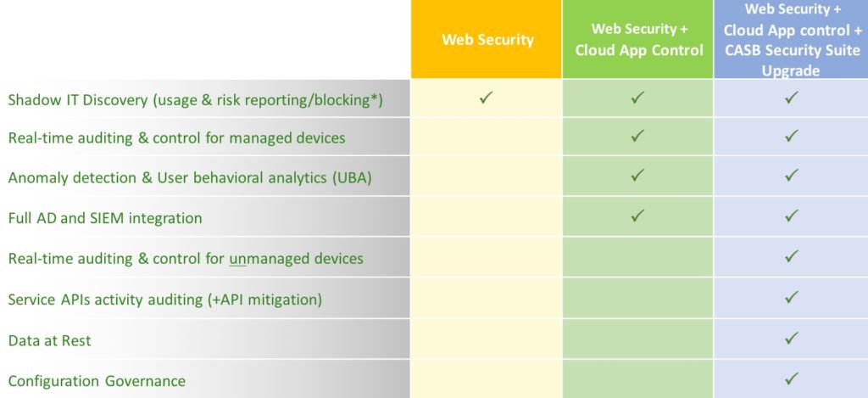Screen dimensions: 868x398
Task: Click the CASB Security Suite Upgrade header
Action: [791, 39]
